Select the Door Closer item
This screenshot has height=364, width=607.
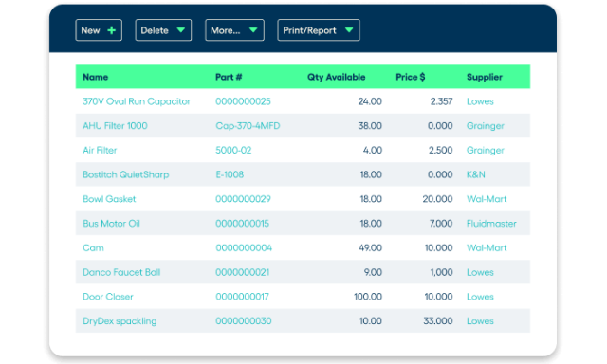[107, 297]
